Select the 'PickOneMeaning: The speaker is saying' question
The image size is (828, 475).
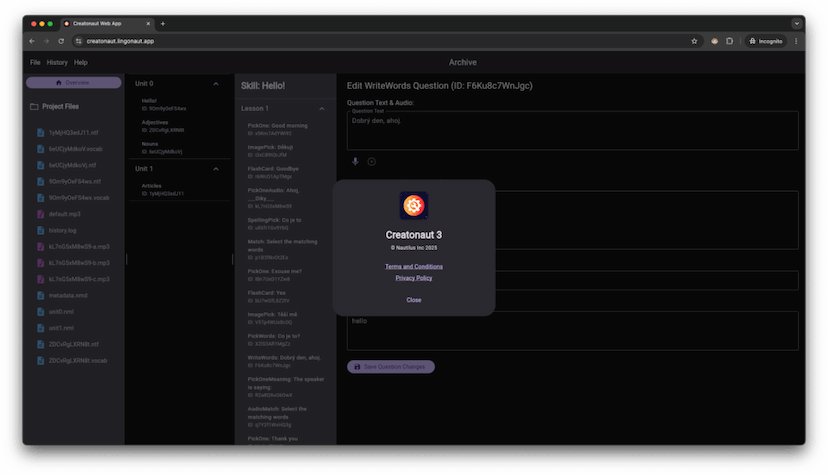[285, 387]
